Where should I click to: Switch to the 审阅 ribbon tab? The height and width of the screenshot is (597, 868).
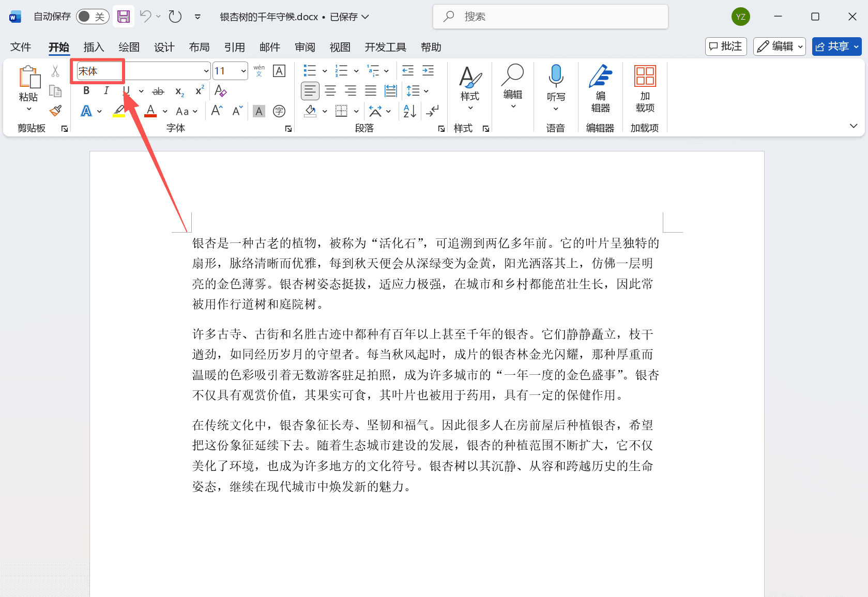pyautogui.click(x=304, y=47)
